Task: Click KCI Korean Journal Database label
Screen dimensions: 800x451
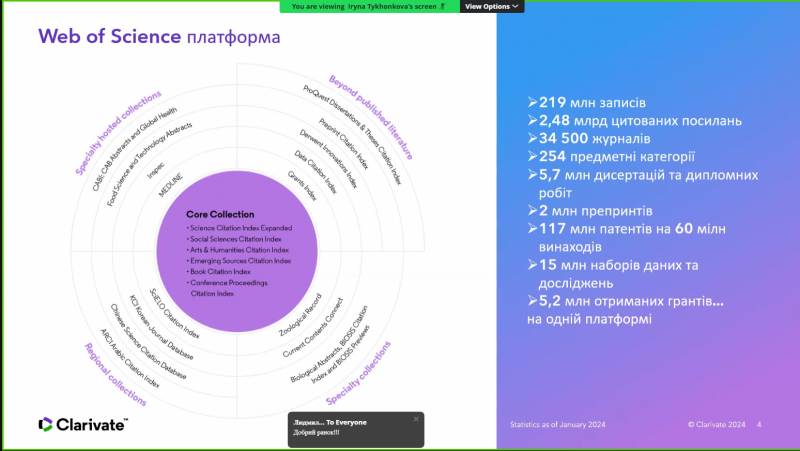Action: click(x=161, y=328)
